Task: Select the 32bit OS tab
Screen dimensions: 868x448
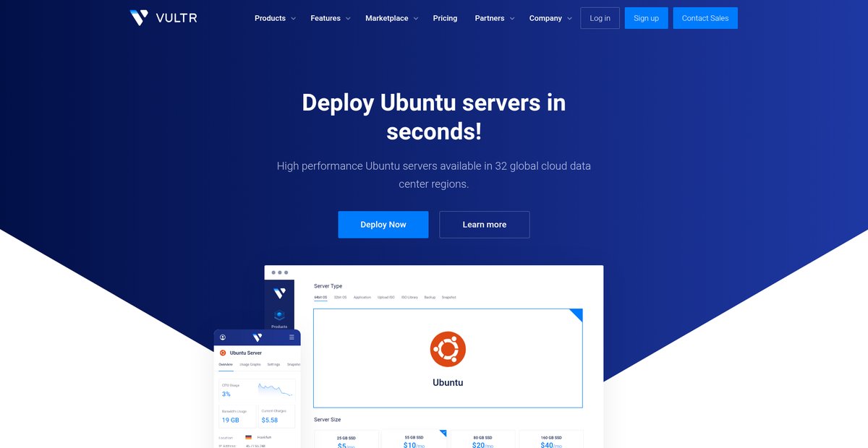Action: [x=340, y=297]
